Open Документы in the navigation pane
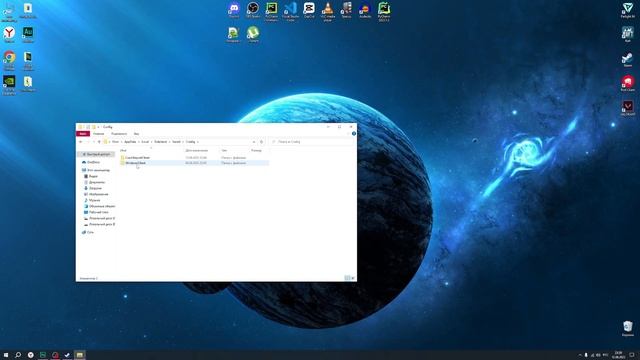640x360 pixels. (x=95, y=182)
